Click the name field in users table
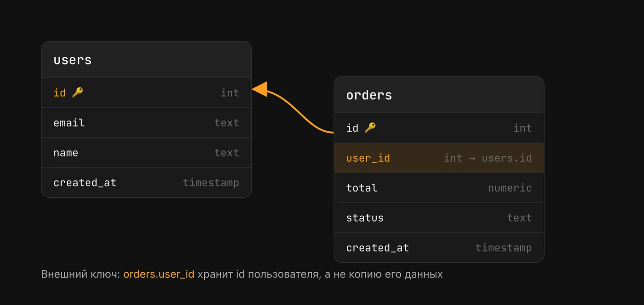The height and width of the screenshot is (305, 644). click(x=66, y=152)
